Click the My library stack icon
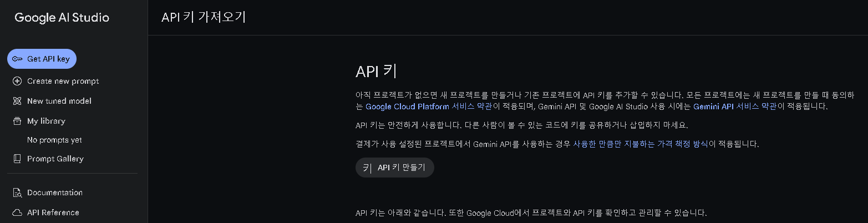This screenshot has width=868, height=223. tap(17, 121)
